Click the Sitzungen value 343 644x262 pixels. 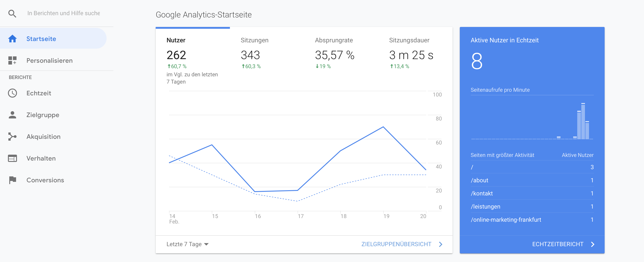250,55
